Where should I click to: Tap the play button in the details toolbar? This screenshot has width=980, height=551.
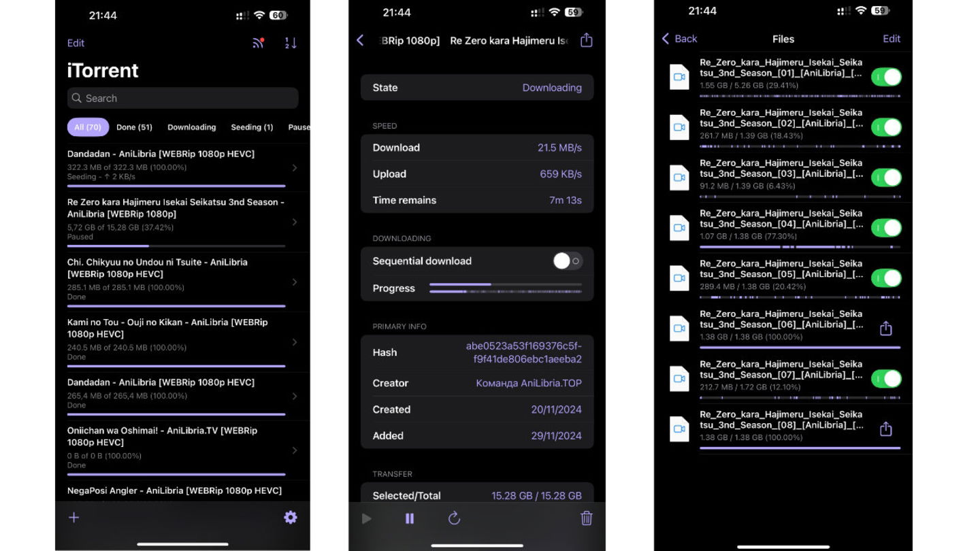point(367,518)
